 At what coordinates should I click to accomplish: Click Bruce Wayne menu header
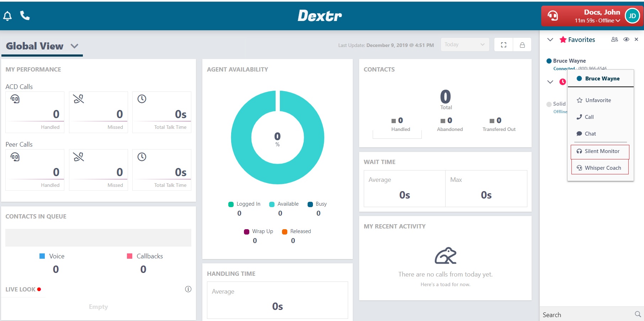pyautogui.click(x=601, y=79)
